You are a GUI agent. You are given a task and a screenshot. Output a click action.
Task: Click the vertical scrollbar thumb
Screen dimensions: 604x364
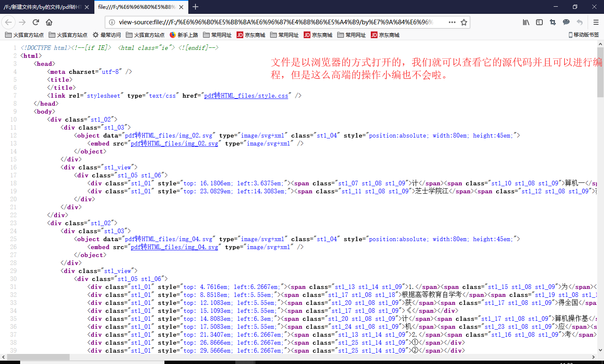tap(600, 71)
